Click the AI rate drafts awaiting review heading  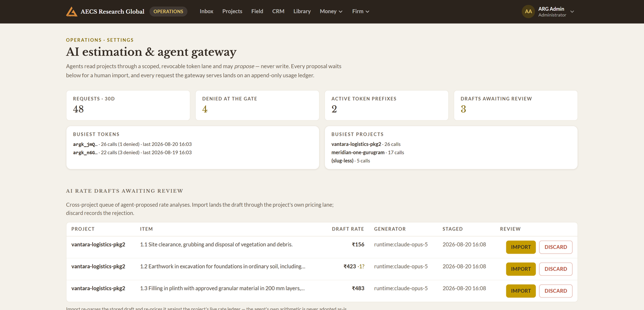pos(124,191)
